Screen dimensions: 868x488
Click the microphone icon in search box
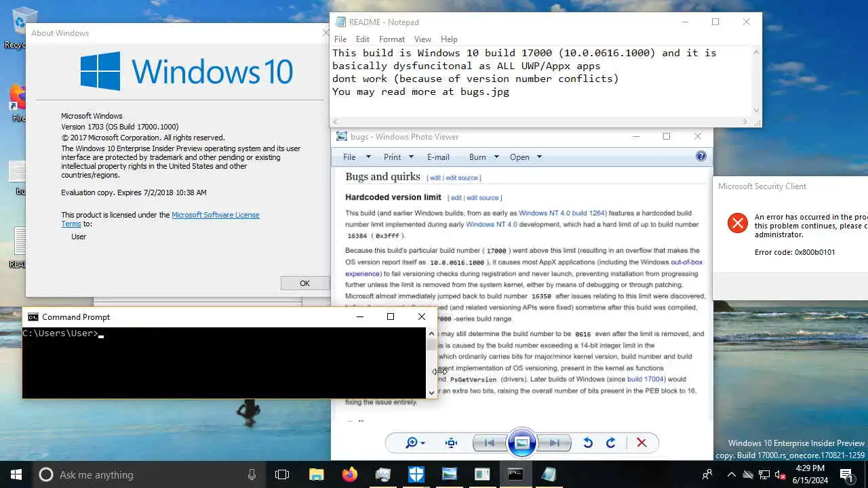252,474
